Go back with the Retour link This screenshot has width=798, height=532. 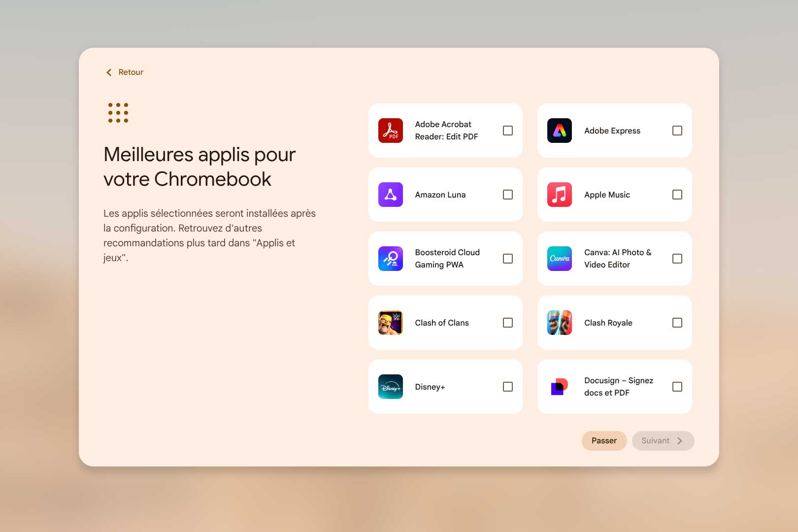pyautogui.click(x=125, y=72)
